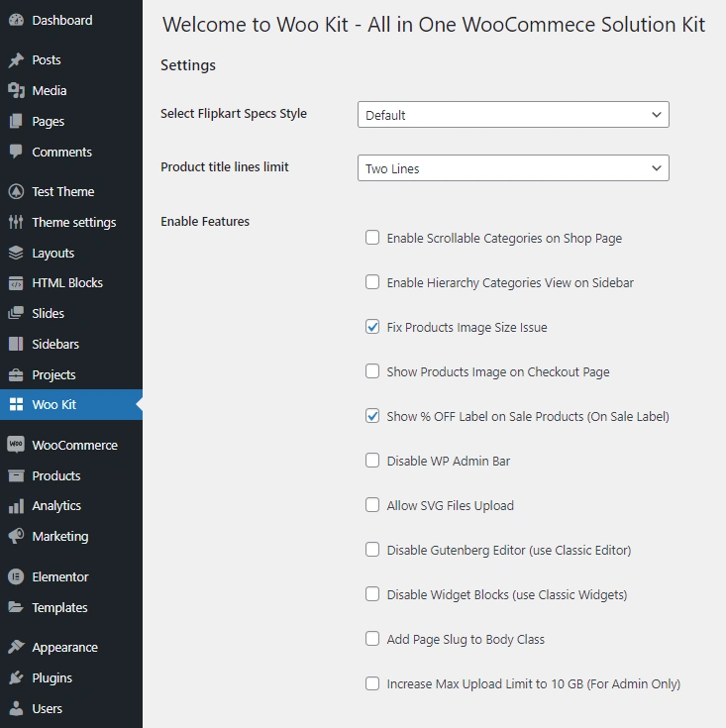Click the WooCommerce Woo logo icon
The width and height of the screenshot is (726, 728).
[x=16, y=446]
